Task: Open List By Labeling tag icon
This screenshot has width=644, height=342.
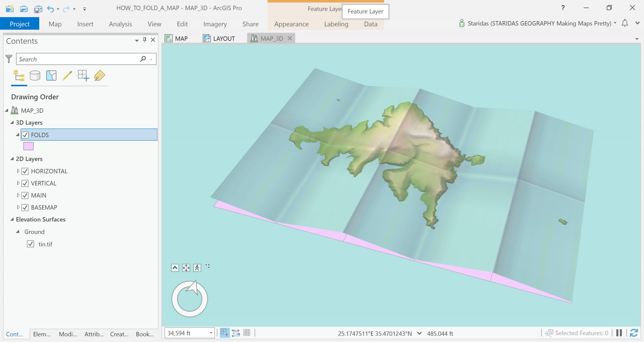Action: tap(100, 75)
